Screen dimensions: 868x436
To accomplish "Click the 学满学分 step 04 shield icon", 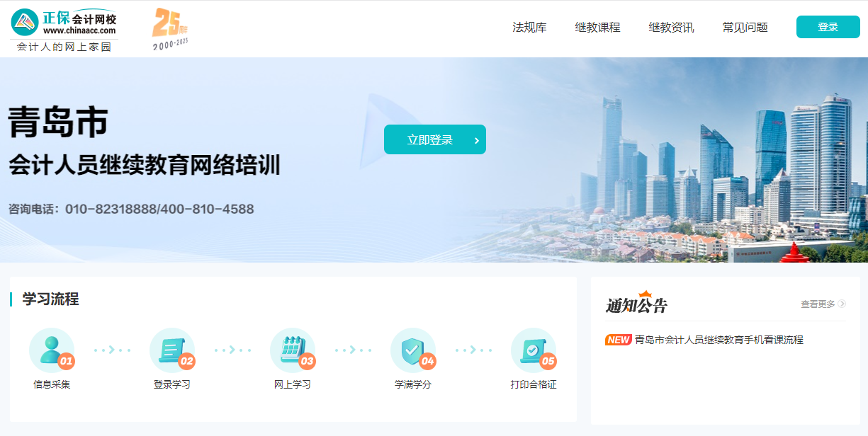I will (413, 350).
